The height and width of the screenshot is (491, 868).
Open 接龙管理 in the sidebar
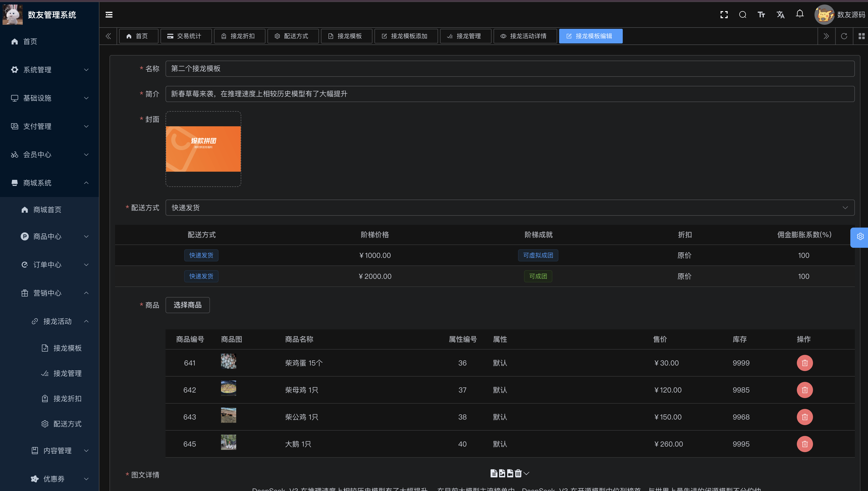[49, 374]
